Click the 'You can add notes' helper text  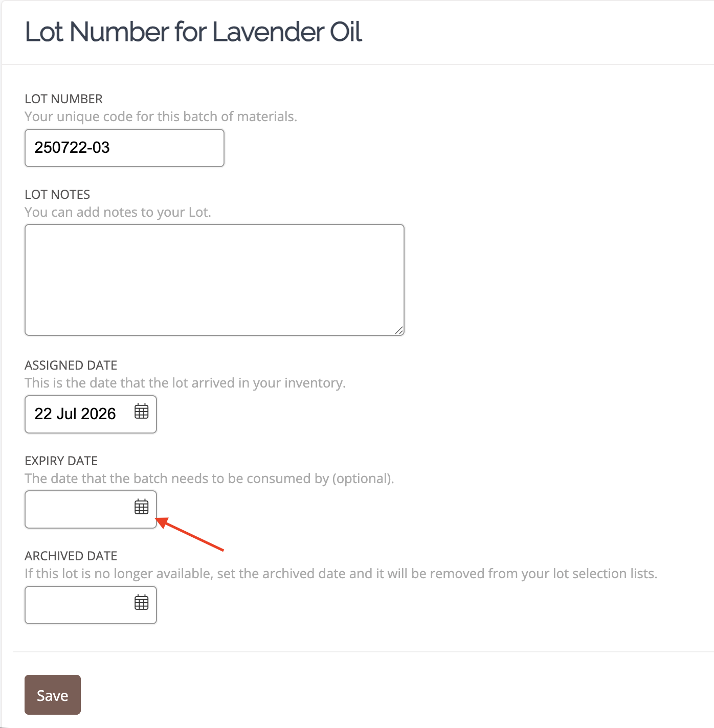point(118,212)
